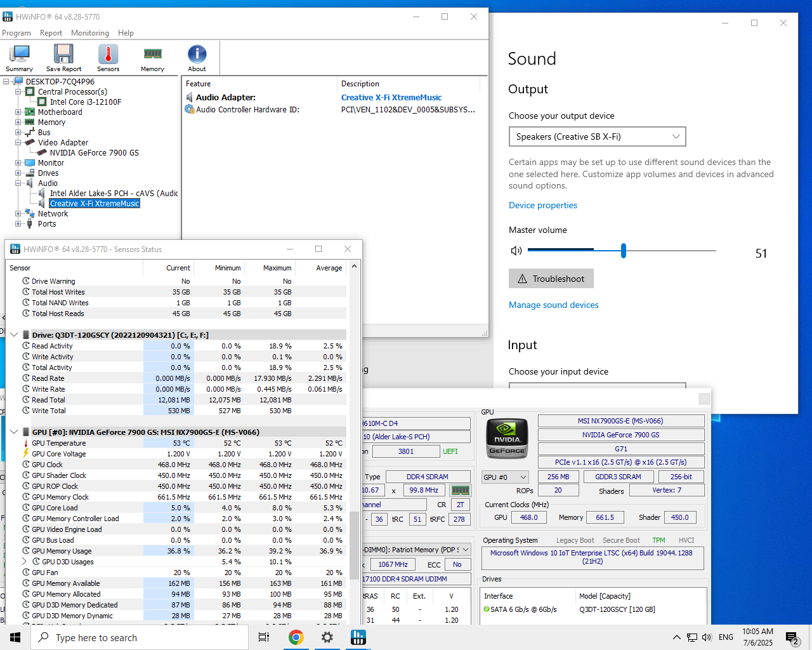Expand the Monitor tree node

(x=18, y=162)
